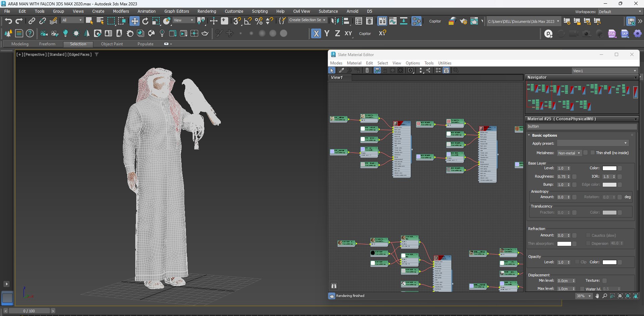Activate the Select Object tool
644x316 pixels.
tap(89, 21)
